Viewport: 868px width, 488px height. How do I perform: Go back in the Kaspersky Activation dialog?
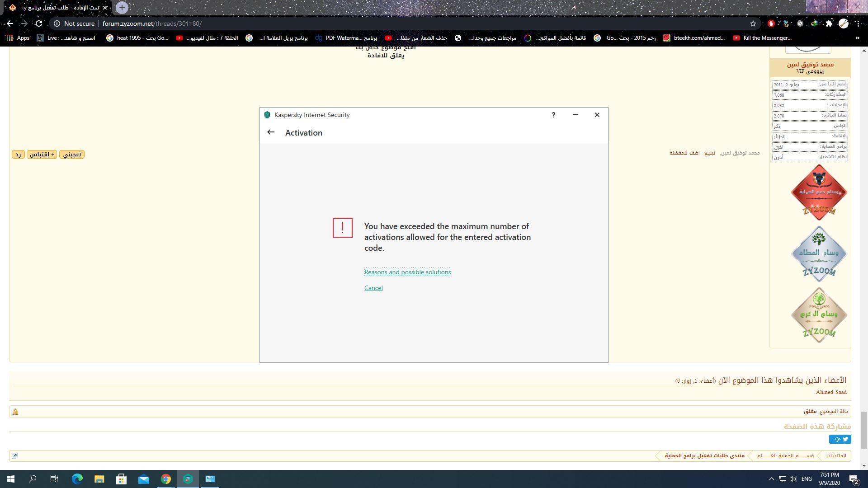(x=271, y=132)
